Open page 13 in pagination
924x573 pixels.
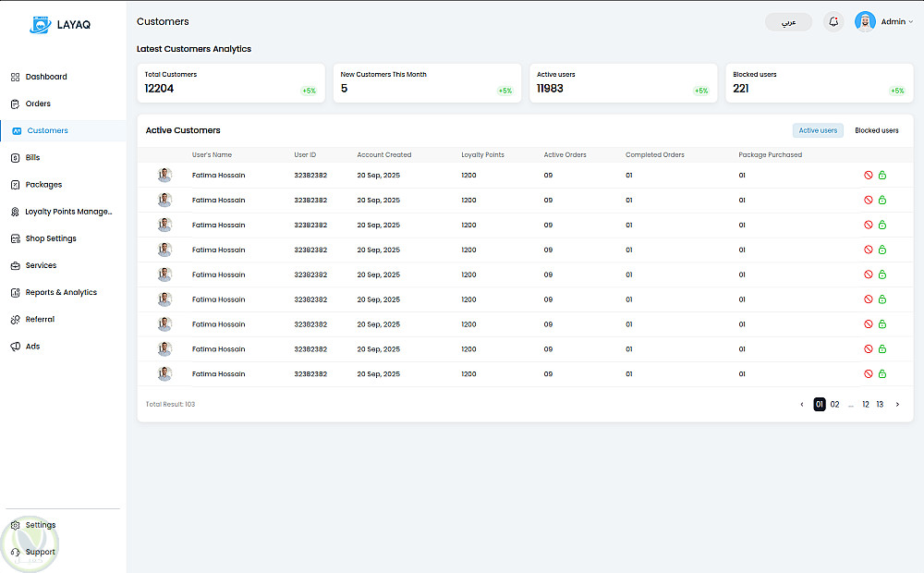pos(880,405)
